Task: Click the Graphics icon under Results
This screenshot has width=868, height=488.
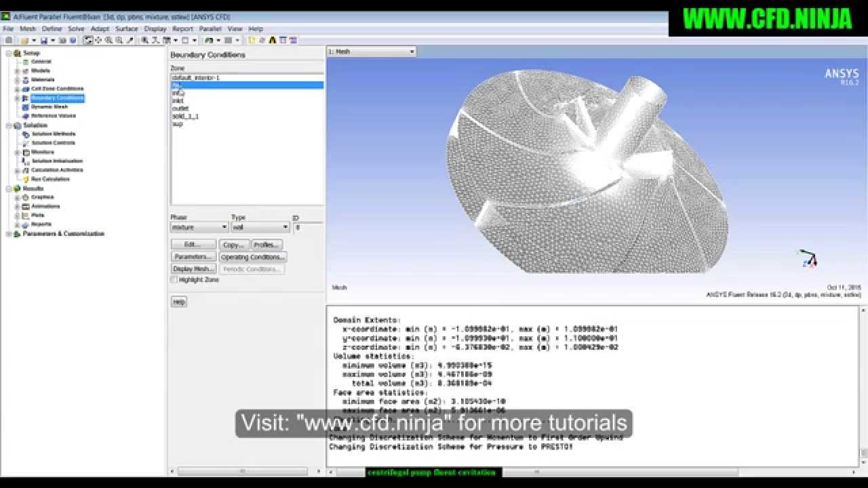Action: 26,197
